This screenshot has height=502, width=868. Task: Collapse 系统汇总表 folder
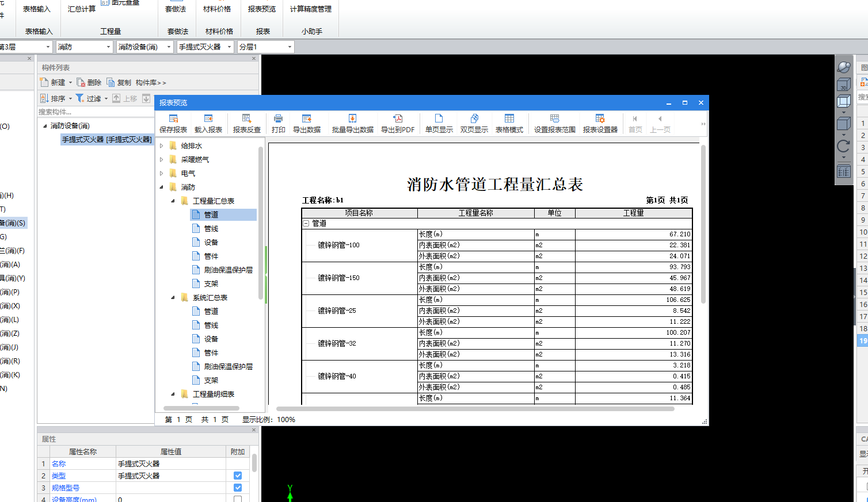pos(173,298)
